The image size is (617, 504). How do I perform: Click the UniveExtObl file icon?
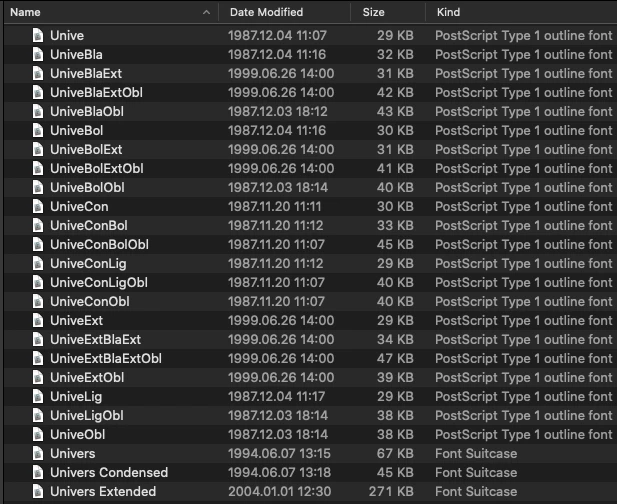point(38,377)
